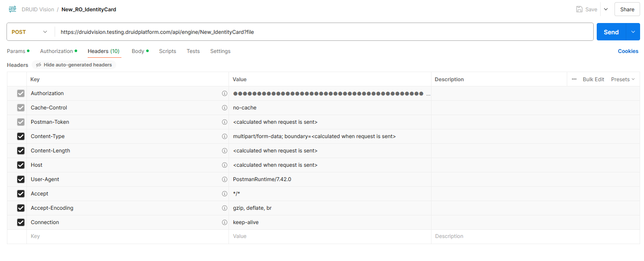
Task: Click info icon beside Content-Type header
Action: tap(225, 136)
